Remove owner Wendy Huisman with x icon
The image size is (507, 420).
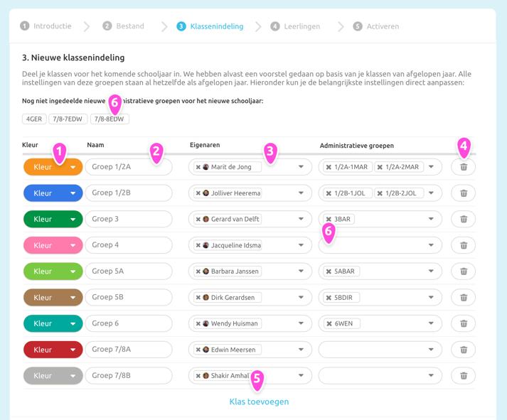[198, 324]
